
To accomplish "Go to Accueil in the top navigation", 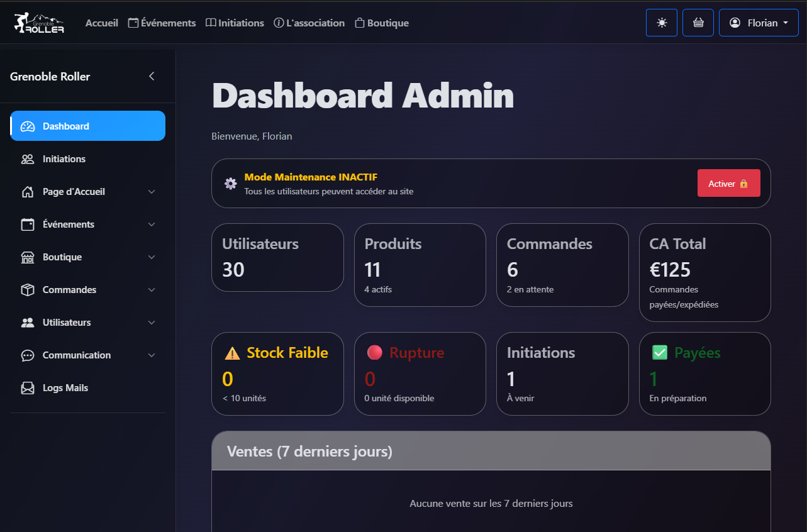I will pos(102,23).
